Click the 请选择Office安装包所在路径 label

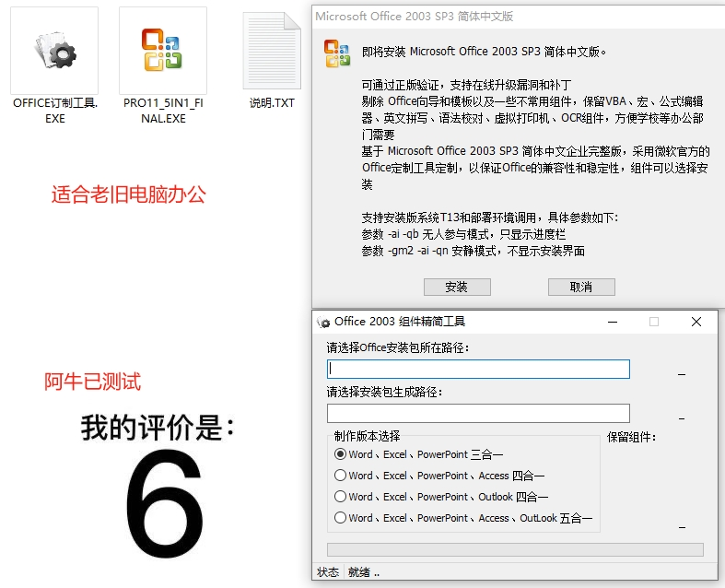[x=398, y=347]
